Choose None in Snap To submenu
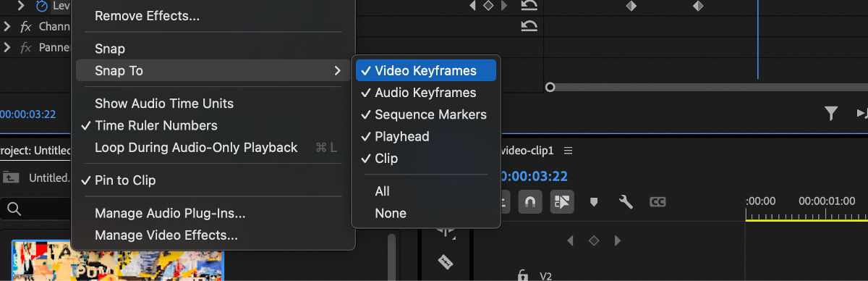The width and height of the screenshot is (868, 281). 426,213
